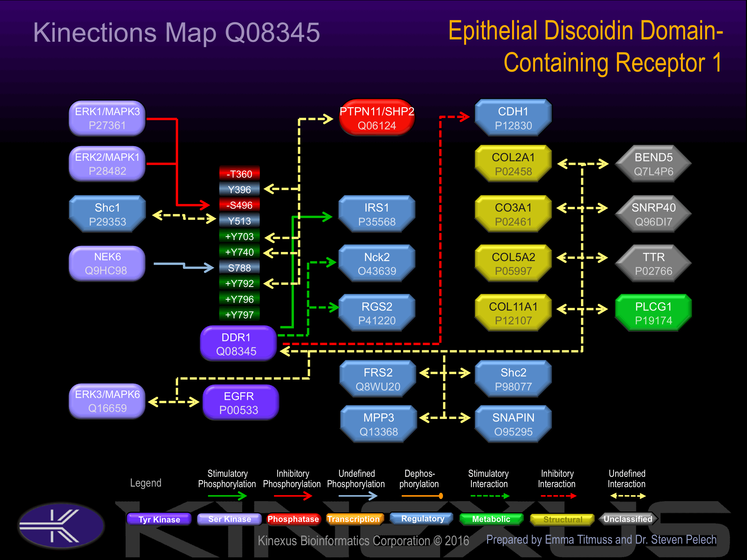
Task: Select the Structural legend swatch
Action: pos(562,520)
